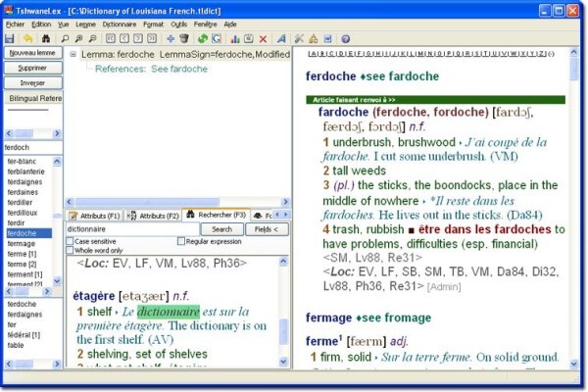Screen dimensions: 588x392
Task: Jump to first entry navigation icon
Action: coord(110,38)
